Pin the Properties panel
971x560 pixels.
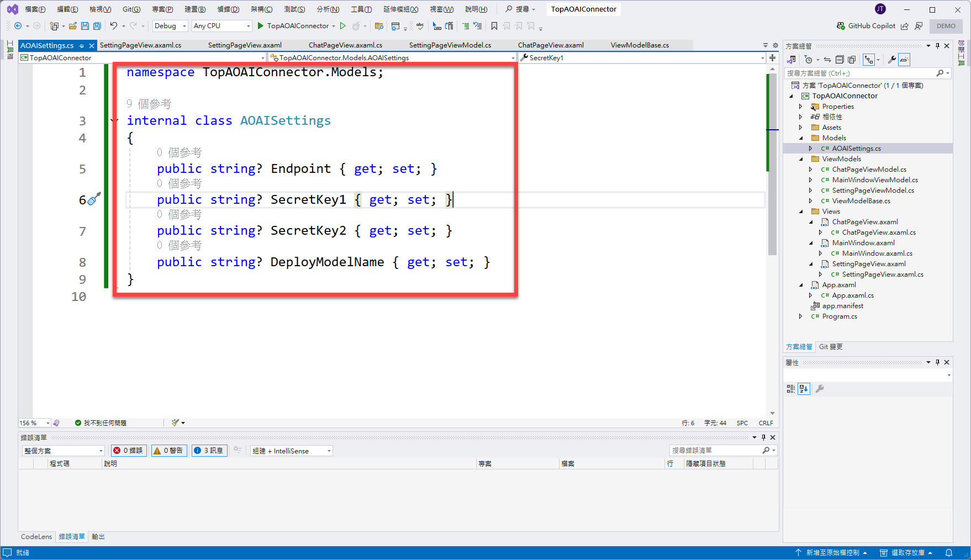pos(938,362)
